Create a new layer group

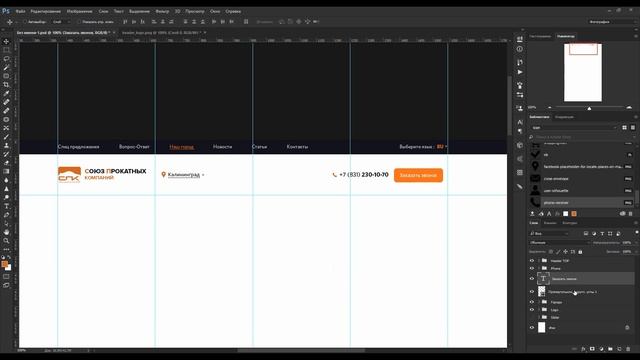tap(610, 349)
